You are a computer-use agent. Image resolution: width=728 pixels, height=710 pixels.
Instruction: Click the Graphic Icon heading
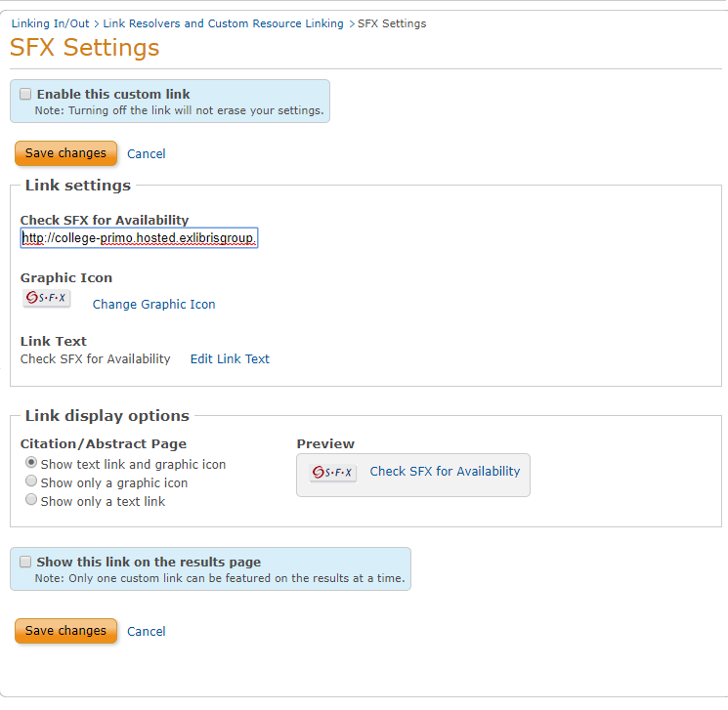pyautogui.click(x=66, y=278)
